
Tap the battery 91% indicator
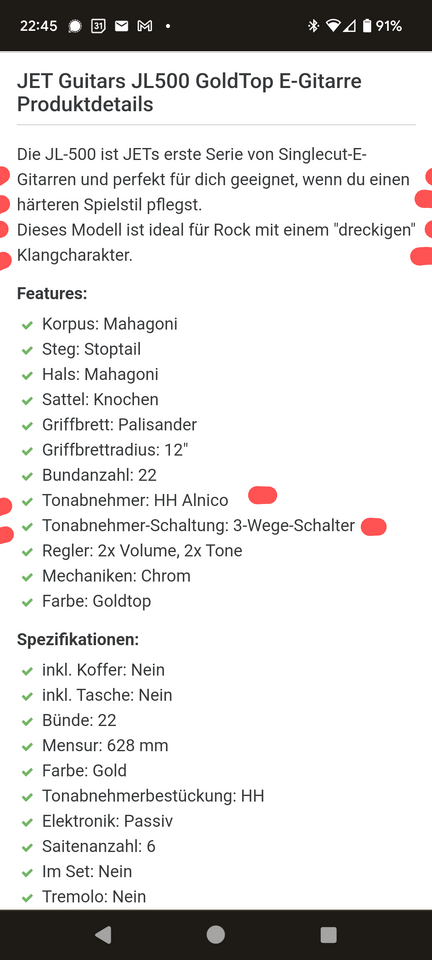pos(381,26)
